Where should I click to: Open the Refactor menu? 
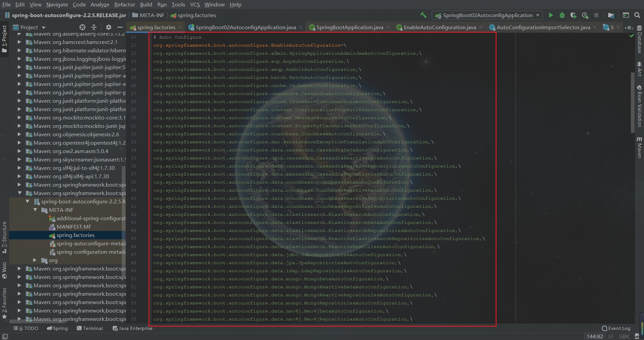tap(124, 4)
